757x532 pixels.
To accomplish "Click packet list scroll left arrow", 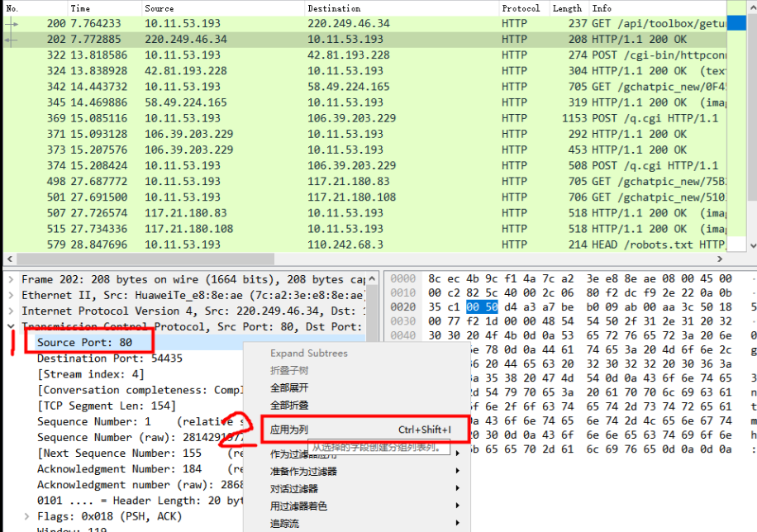I will pyautogui.click(x=10, y=259).
